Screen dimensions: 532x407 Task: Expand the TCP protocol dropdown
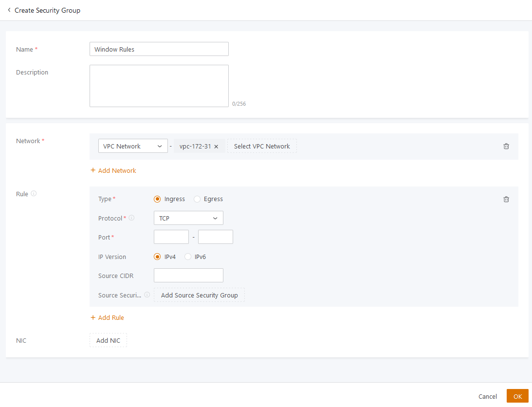[188, 218]
